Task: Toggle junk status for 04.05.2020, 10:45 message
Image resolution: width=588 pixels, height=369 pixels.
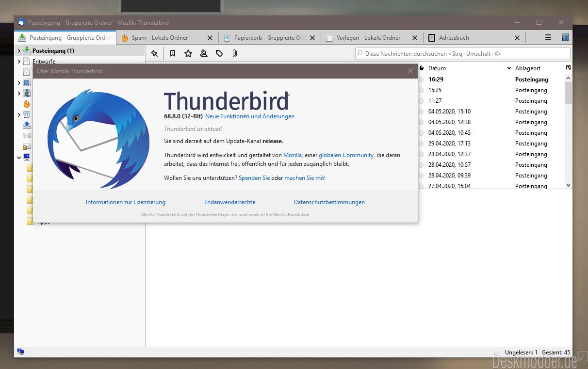Action: 421,133
